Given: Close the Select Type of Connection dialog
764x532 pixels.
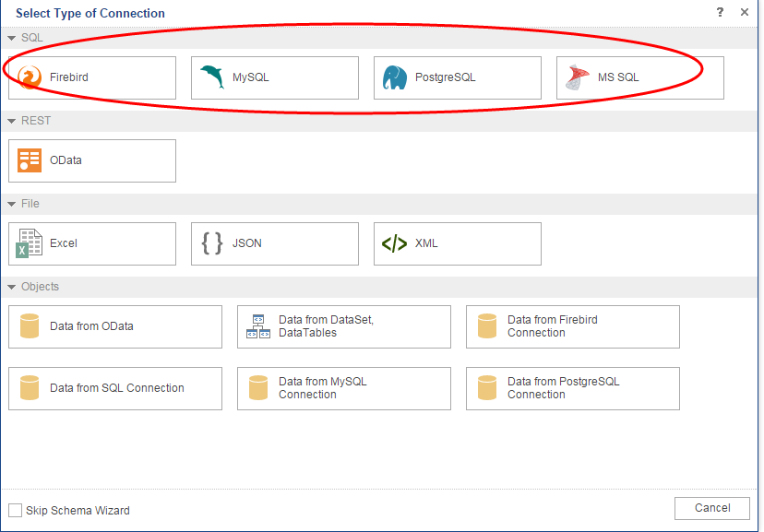Looking at the screenshot, I should 745,12.
